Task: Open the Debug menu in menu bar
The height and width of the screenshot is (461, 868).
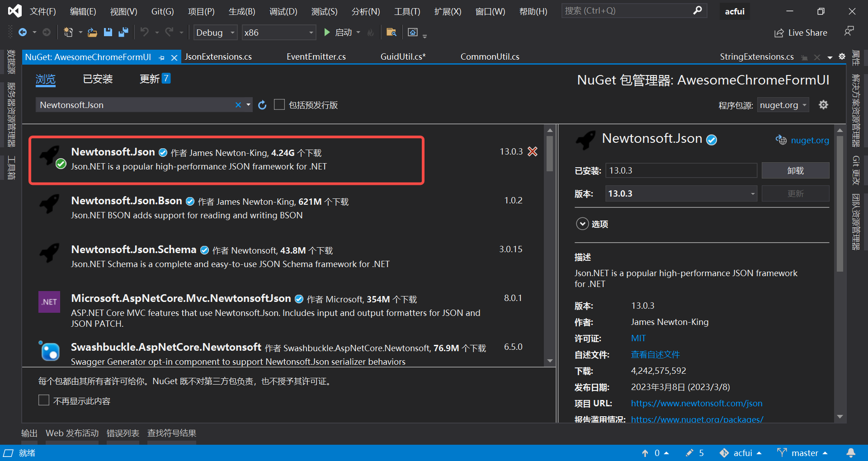Action: [283, 11]
